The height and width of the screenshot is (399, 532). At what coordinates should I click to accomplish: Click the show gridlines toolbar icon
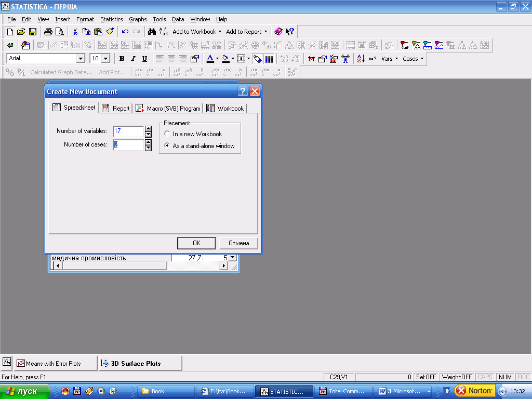pos(269,59)
